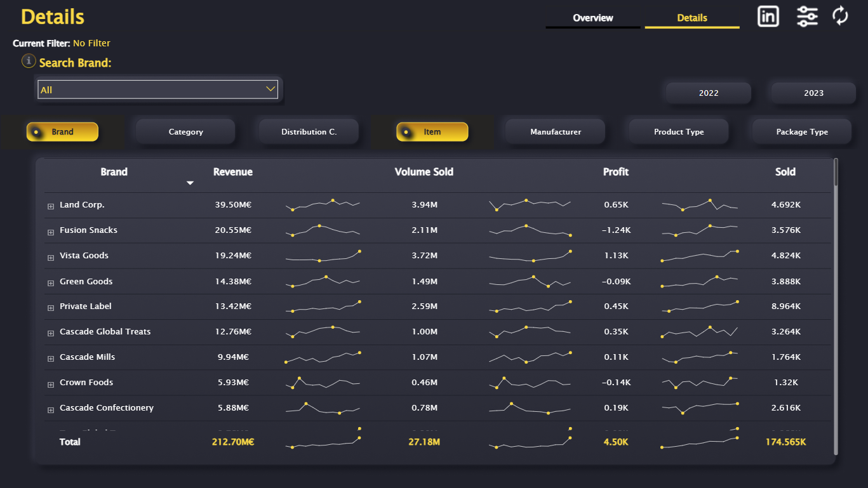Image resolution: width=868 pixels, height=488 pixels.
Task: Click the sort arrow under Brand header
Action: click(x=189, y=183)
